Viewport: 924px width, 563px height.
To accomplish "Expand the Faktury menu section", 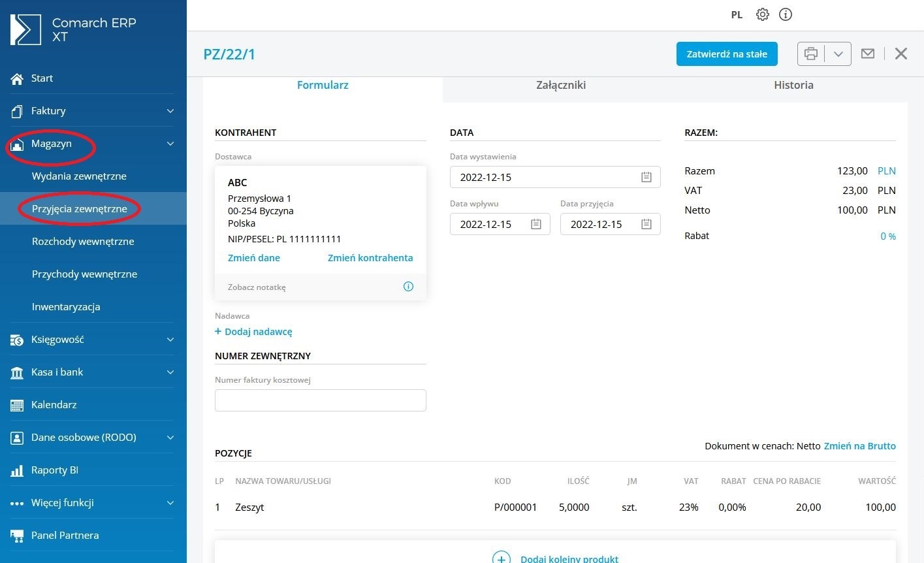I will coord(170,110).
